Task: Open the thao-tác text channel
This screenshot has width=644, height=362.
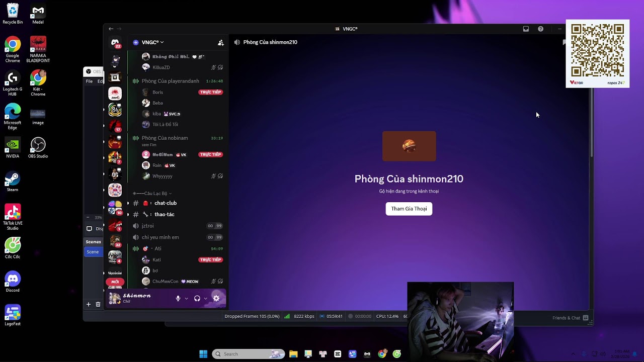Action: (165, 215)
